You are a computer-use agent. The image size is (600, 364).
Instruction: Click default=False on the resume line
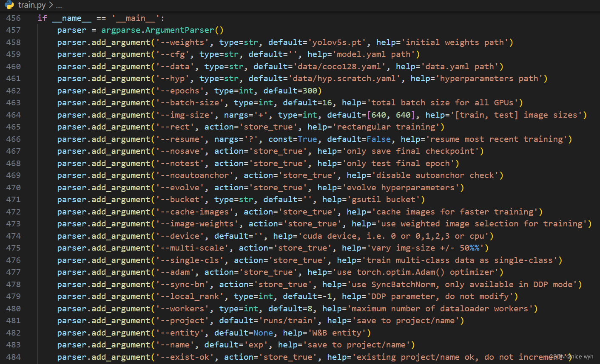click(x=359, y=139)
